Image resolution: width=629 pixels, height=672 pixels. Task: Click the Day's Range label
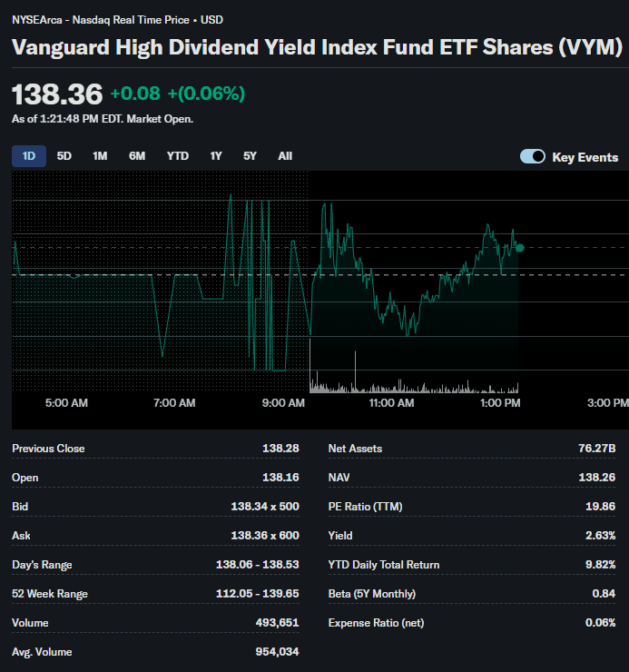point(42,565)
